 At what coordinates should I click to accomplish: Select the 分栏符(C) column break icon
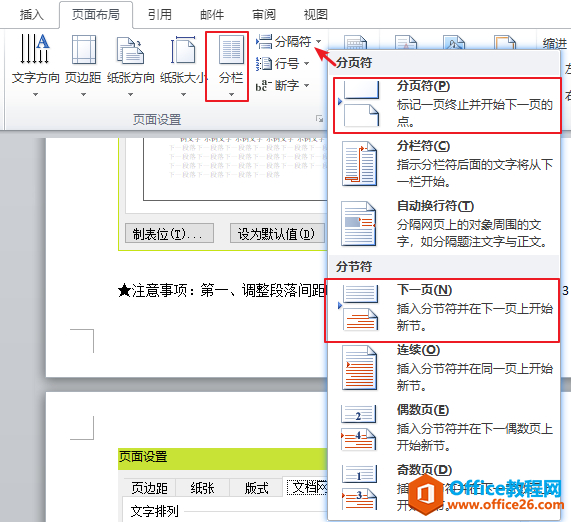(x=359, y=164)
